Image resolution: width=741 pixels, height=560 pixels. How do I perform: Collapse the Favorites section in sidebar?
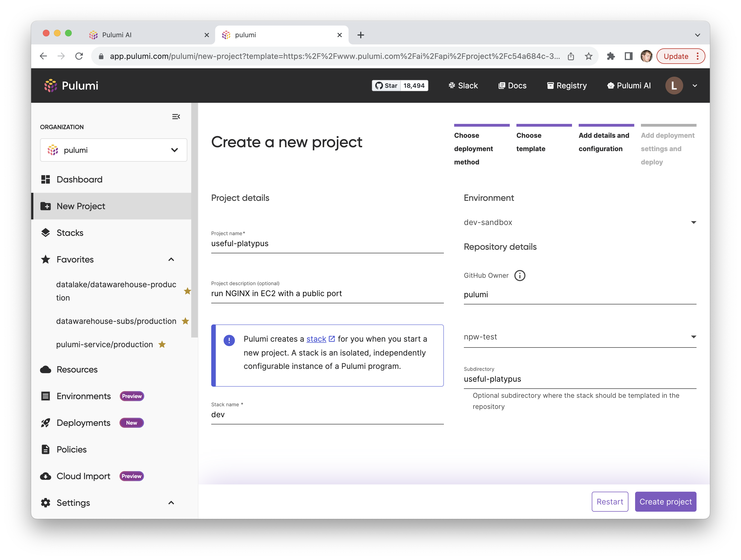click(172, 259)
